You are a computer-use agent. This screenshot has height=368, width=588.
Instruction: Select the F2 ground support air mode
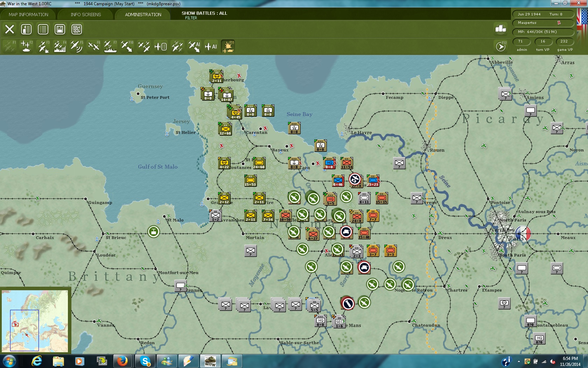pos(26,46)
